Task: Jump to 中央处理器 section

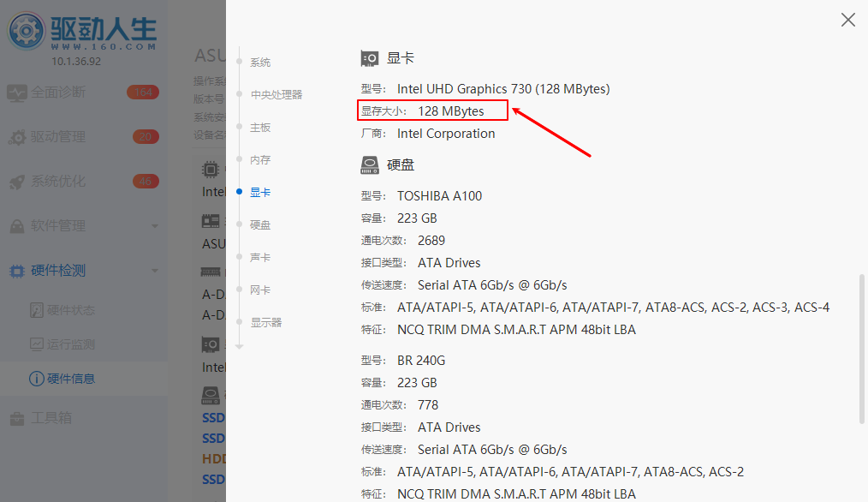Action: tap(276, 95)
